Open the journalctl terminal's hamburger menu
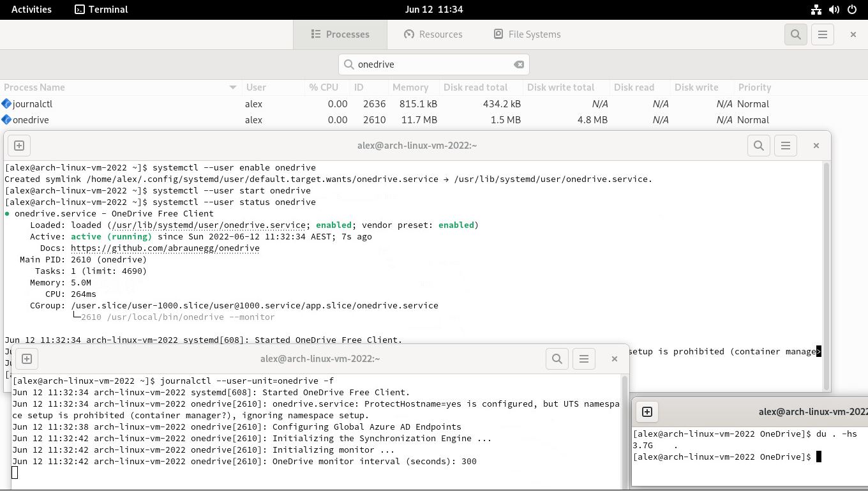Screen dimensions: 868x491 pos(584,358)
